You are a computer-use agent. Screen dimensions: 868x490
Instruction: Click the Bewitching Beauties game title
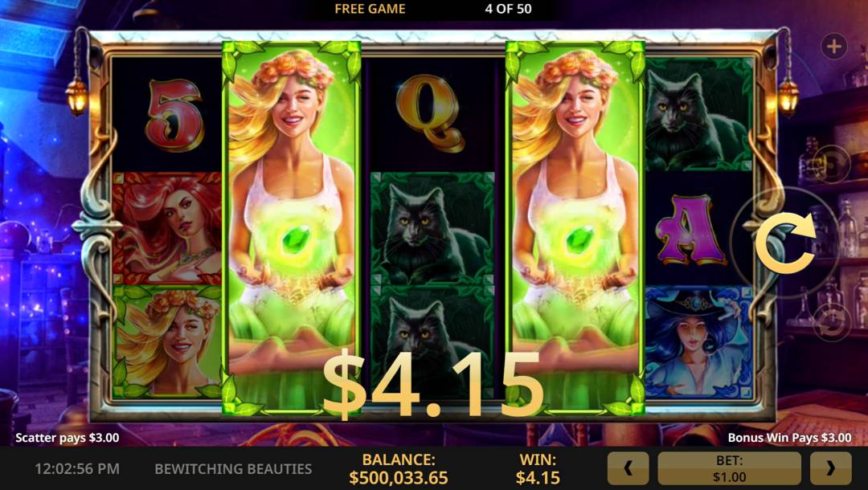point(233,469)
